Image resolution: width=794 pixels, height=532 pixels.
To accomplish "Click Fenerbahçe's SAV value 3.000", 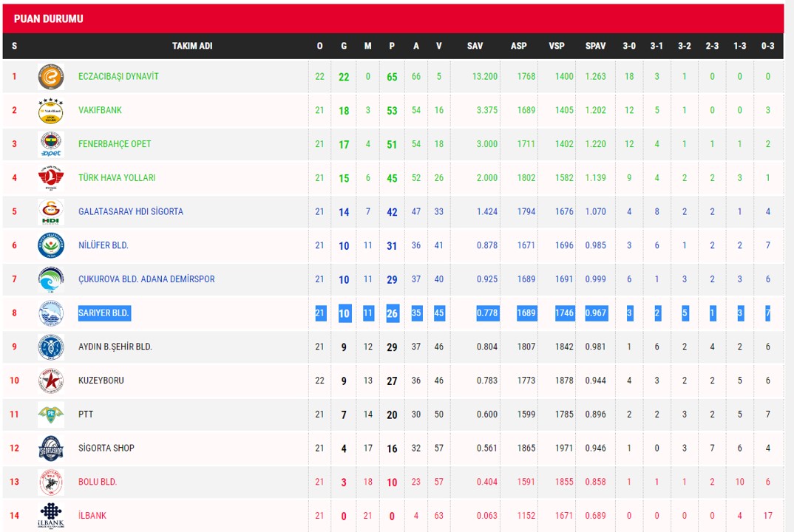I will 487,144.
